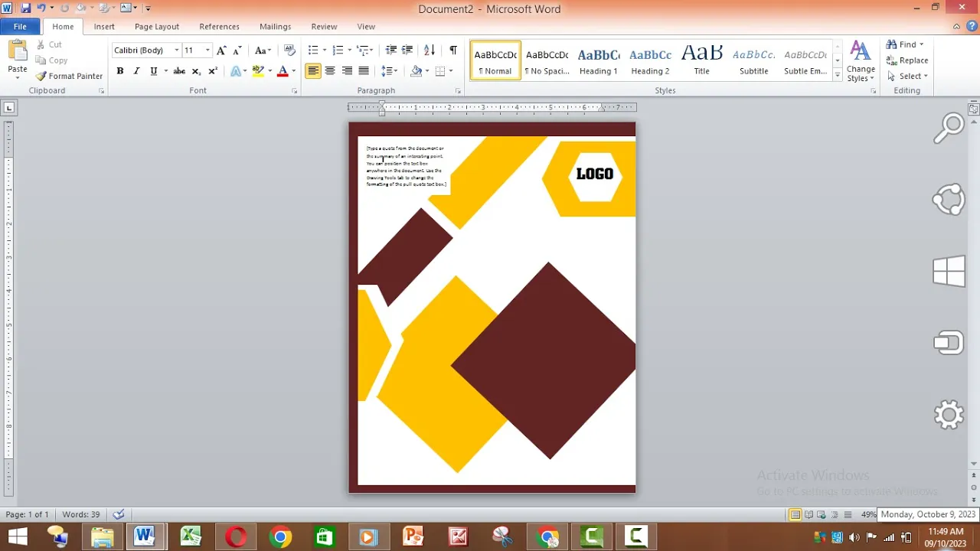980x551 pixels.
Task: Switch to Web Layout view
Action: [x=822, y=515]
